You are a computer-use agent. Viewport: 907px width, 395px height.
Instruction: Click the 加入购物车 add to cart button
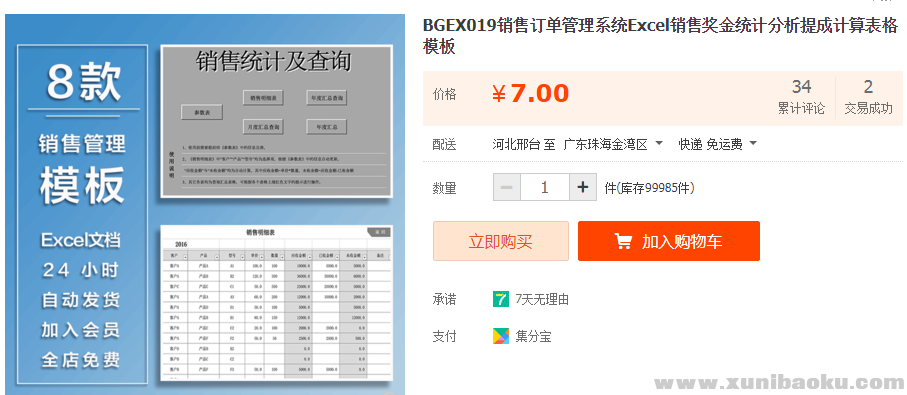[x=669, y=241]
